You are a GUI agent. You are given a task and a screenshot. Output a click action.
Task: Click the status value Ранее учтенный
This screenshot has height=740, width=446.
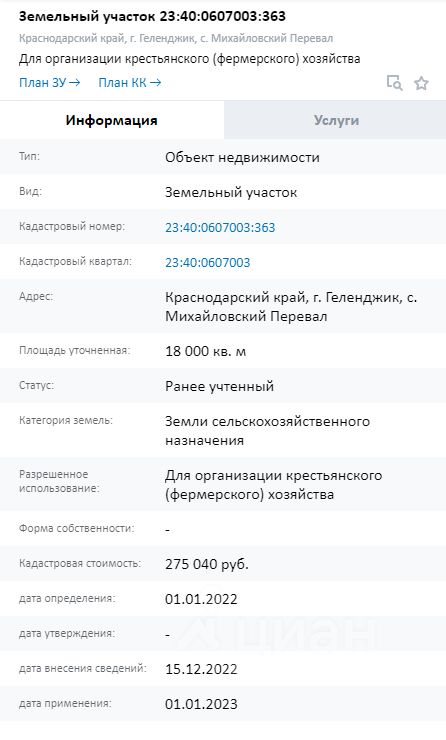[x=219, y=386]
